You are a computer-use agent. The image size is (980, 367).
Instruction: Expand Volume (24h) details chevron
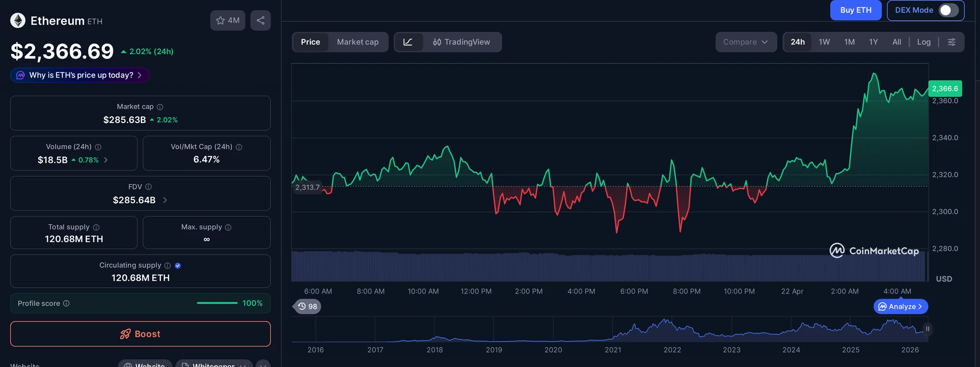pos(106,160)
